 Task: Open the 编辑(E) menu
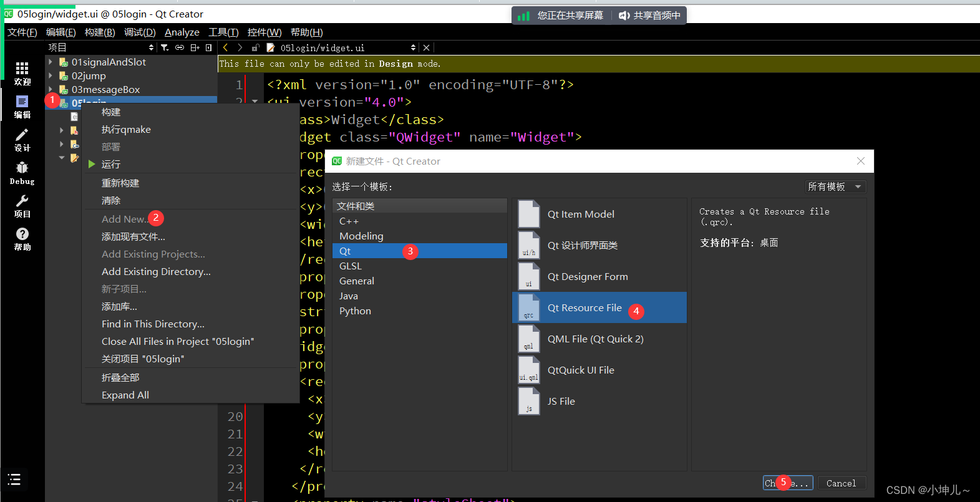click(x=61, y=32)
